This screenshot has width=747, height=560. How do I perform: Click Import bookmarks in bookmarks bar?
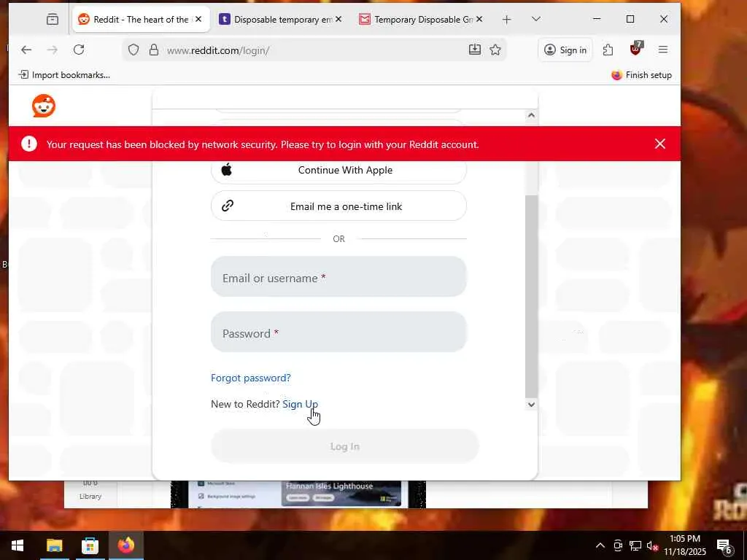pos(64,75)
